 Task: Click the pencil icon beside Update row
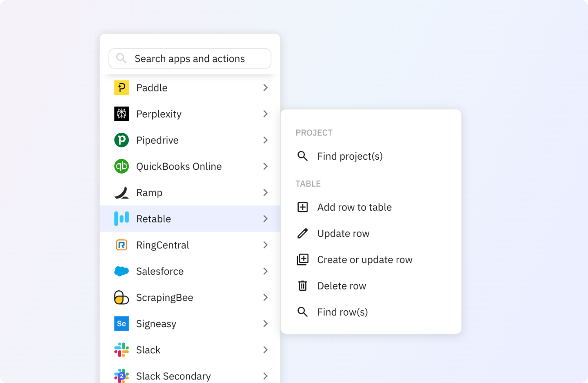tap(302, 233)
